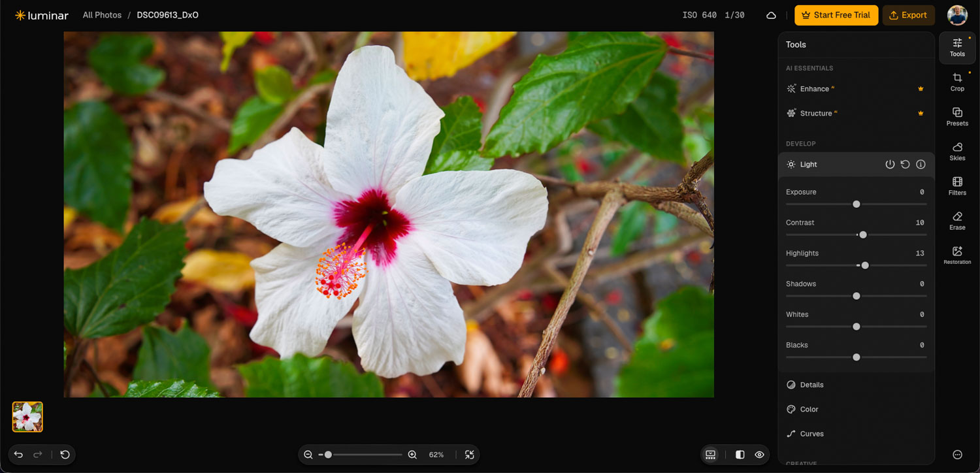Click the more options ellipsis icon
980x473 pixels.
pyautogui.click(x=957, y=455)
